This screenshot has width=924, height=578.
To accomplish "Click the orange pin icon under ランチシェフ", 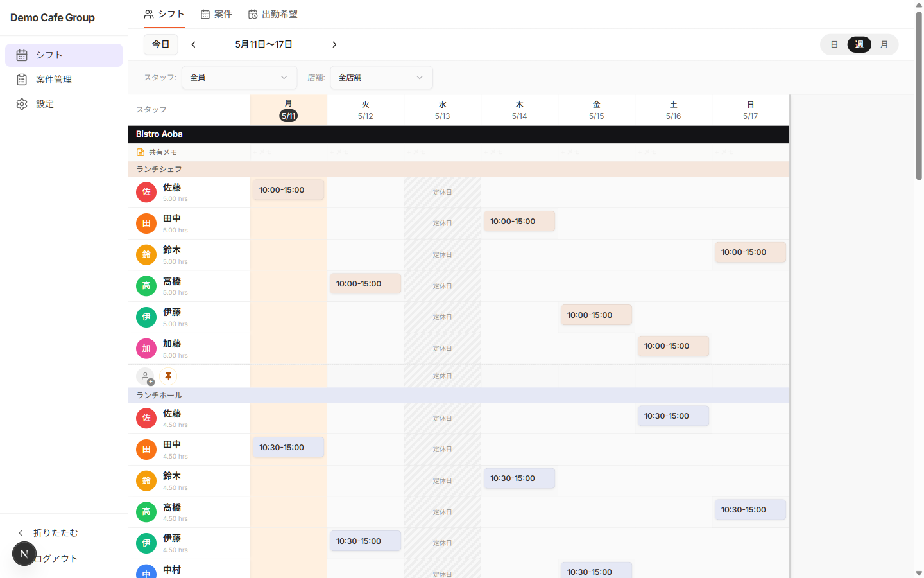I will [168, 376].
